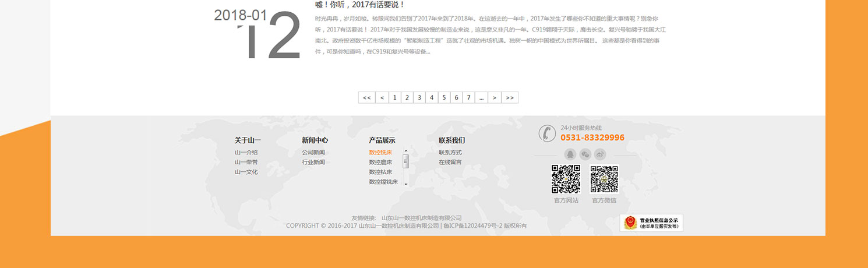This screenshot has height=268, width=868.
Task: Select page 3 in pagination
Action: pos(419,98)
